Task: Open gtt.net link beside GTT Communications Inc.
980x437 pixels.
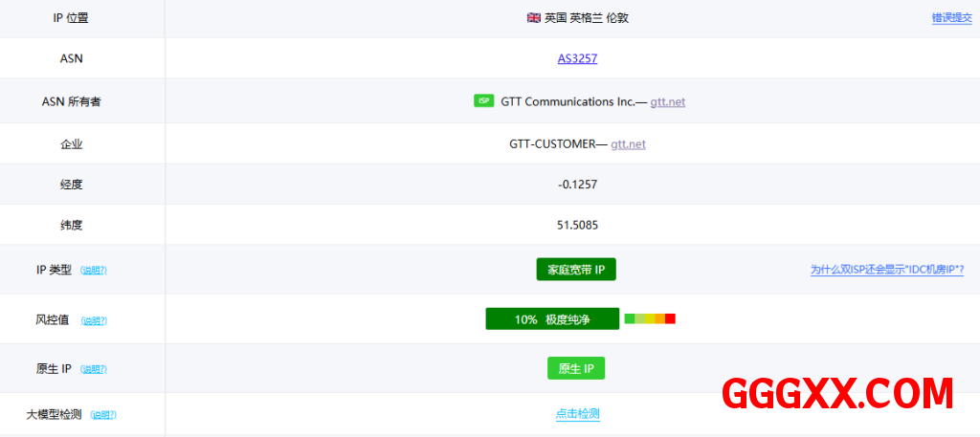Action: (x=667, y=102)
